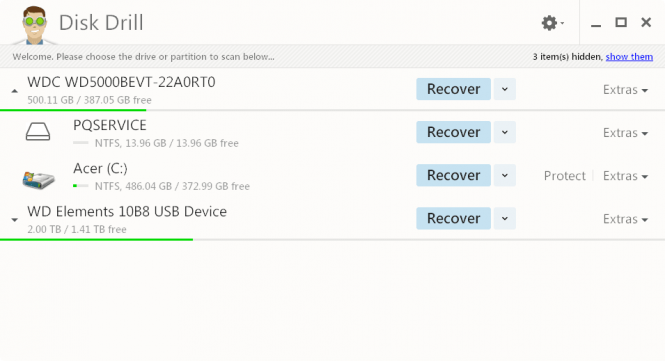Open recovery options dropdown for WDC drive
The image size is (665, 361).
505,89
